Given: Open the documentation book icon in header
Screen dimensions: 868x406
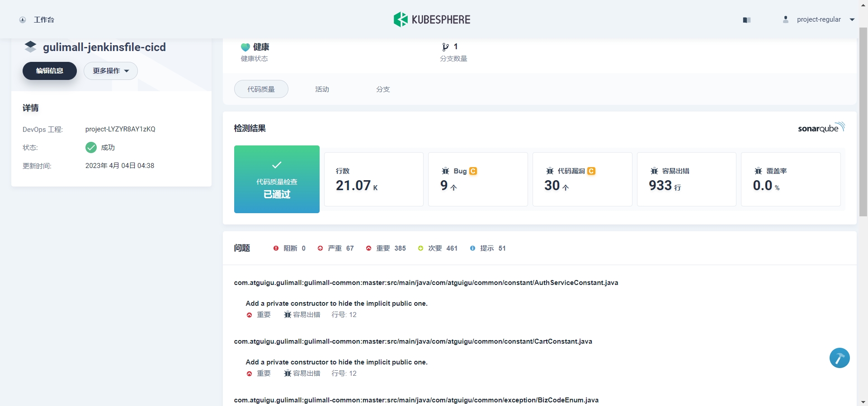Looking at the screenshot, I should [x=747, y=20].
